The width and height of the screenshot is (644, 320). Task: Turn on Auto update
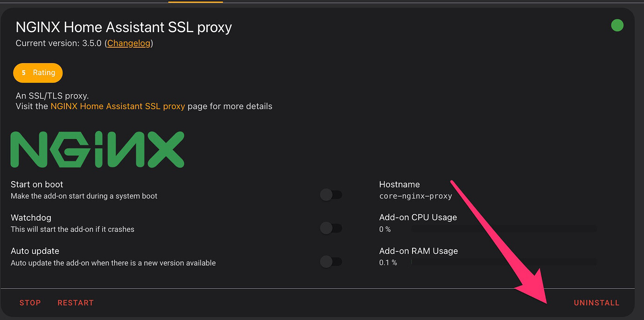(331, 262)
